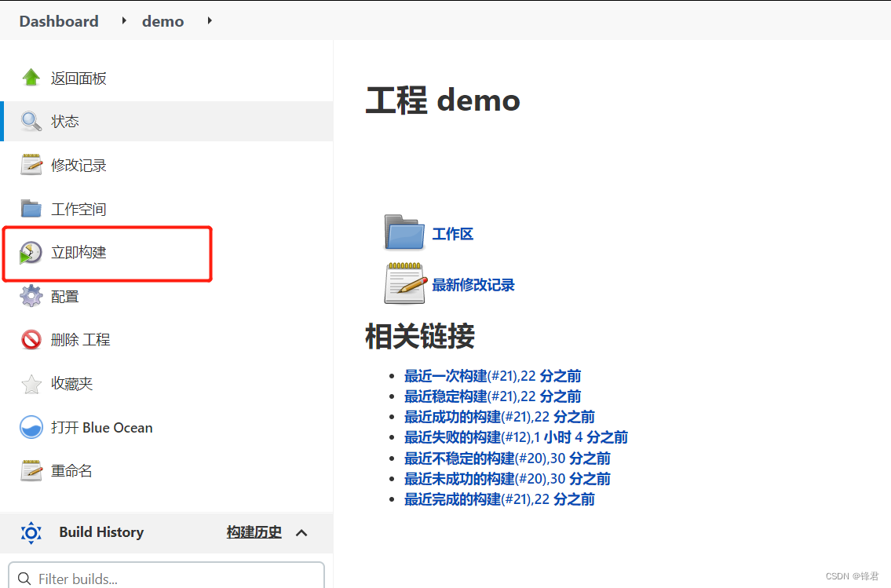891x588 pixels.
Task: Open the 最新修改记录 link
Action: [473, 285]
